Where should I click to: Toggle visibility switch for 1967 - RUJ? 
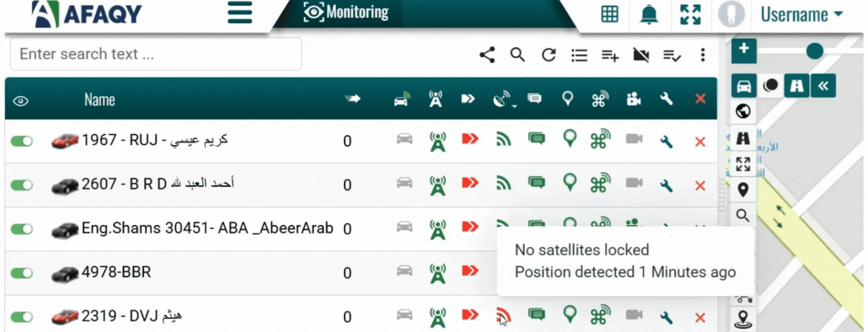point(22,141)
